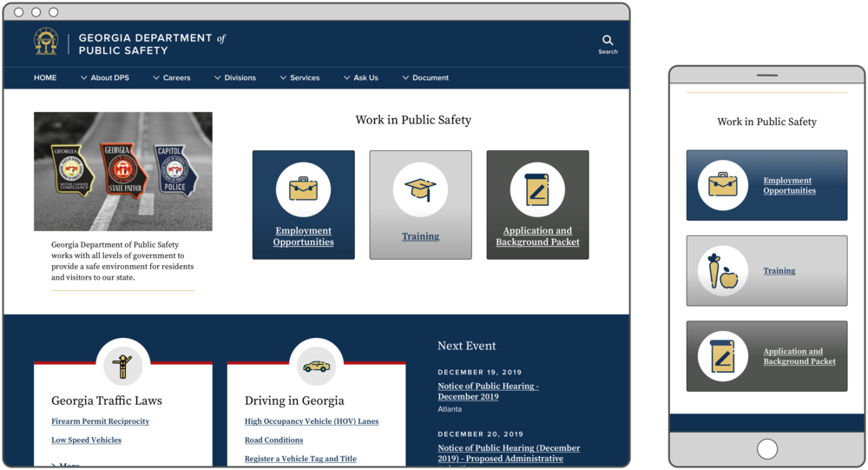Image resolution: width=868 pixels, height=470 pixels.
Task: Click the graduation cap Training icon
Action: [x=420, y=189]
